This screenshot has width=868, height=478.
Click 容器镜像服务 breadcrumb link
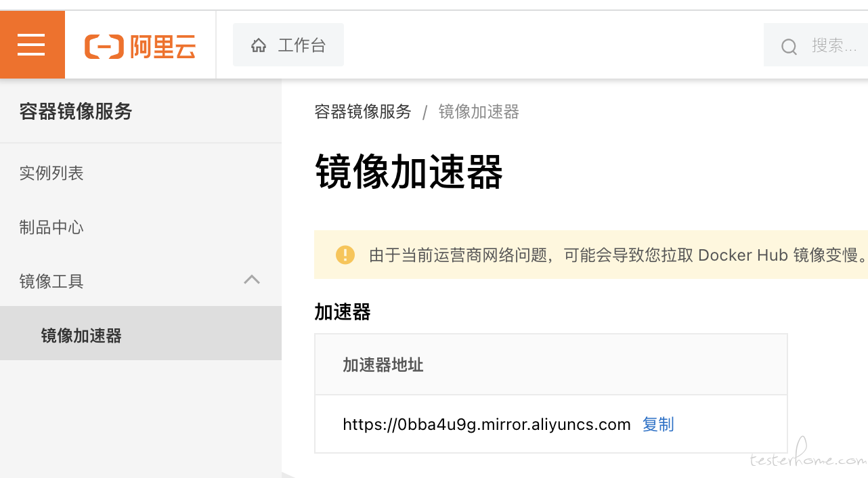(363, 112)
